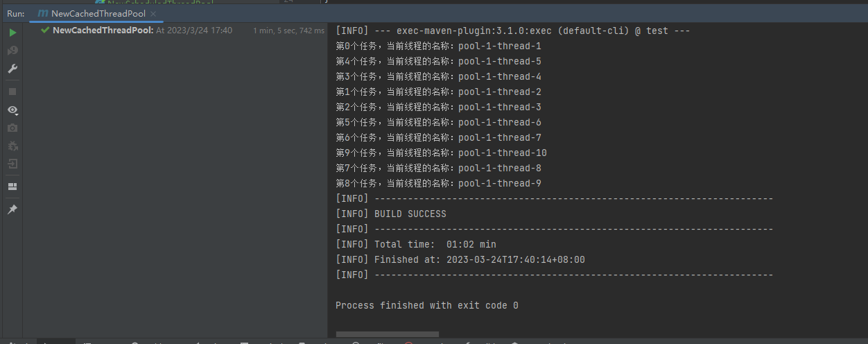Click the green Rerun play button
This screenshot has height=344, width=868.
pos(12,33)
